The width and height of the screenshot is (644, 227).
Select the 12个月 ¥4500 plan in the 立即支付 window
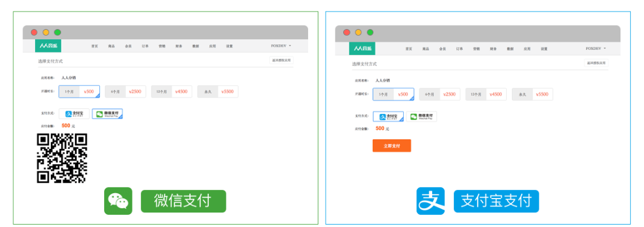486,94
